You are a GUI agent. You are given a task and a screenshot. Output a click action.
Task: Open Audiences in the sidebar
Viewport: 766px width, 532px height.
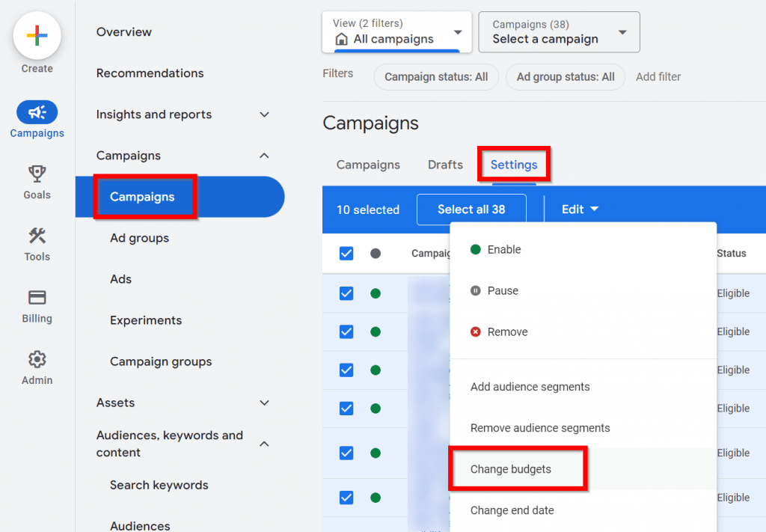(140, 526)
